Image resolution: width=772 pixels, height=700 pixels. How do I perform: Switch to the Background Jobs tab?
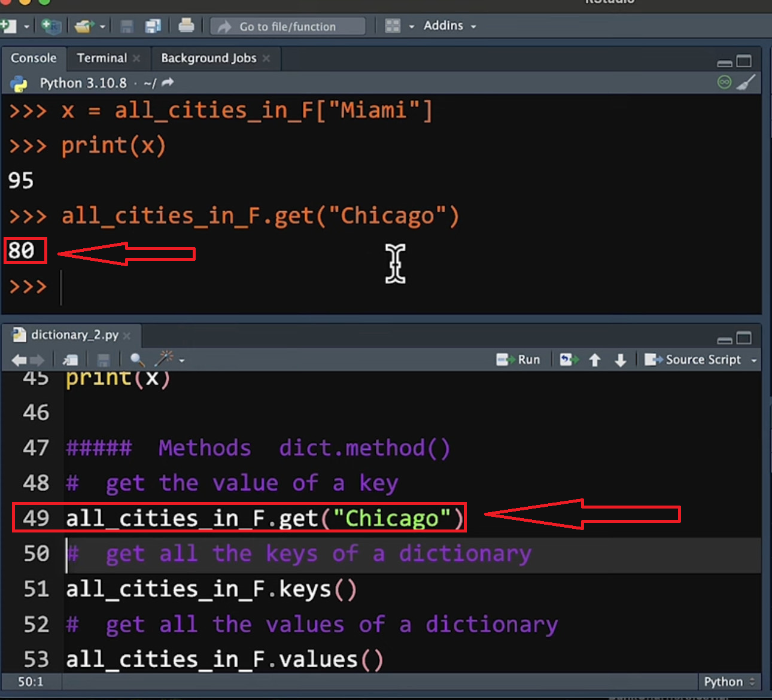point(208,58)
